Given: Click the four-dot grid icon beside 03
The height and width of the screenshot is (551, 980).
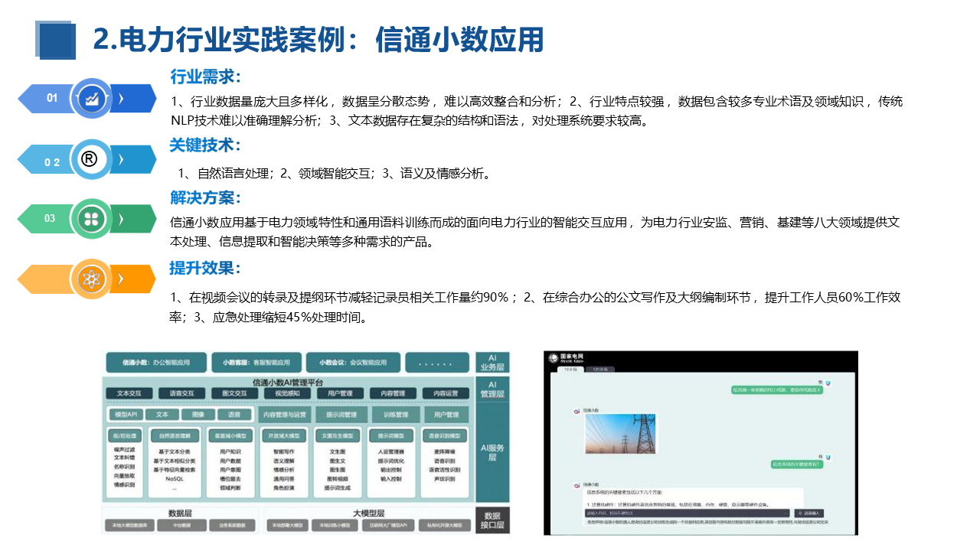Looking at the screenshot, I should (92, 219).
